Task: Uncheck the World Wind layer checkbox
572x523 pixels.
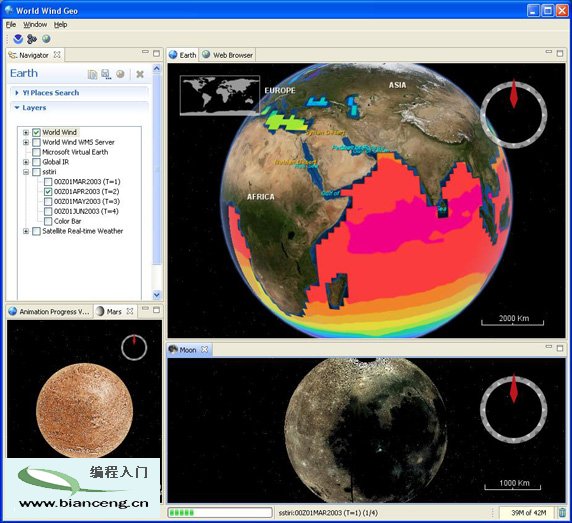Action: (36, 132)
